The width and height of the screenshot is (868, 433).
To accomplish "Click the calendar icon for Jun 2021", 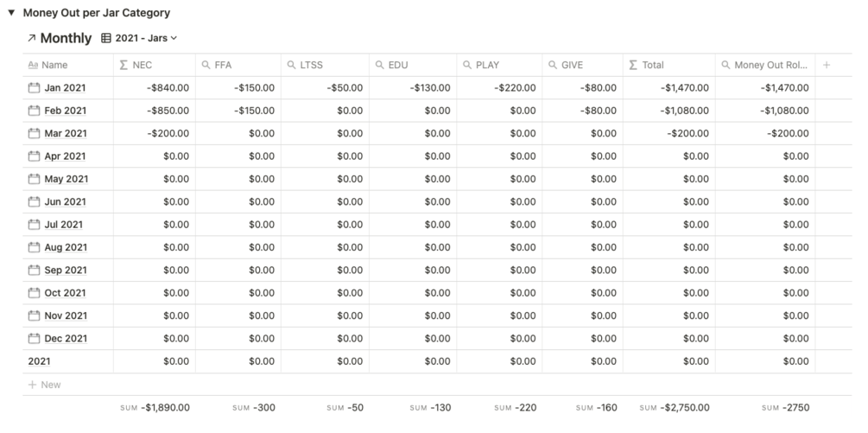I will [x=35, y=201].
